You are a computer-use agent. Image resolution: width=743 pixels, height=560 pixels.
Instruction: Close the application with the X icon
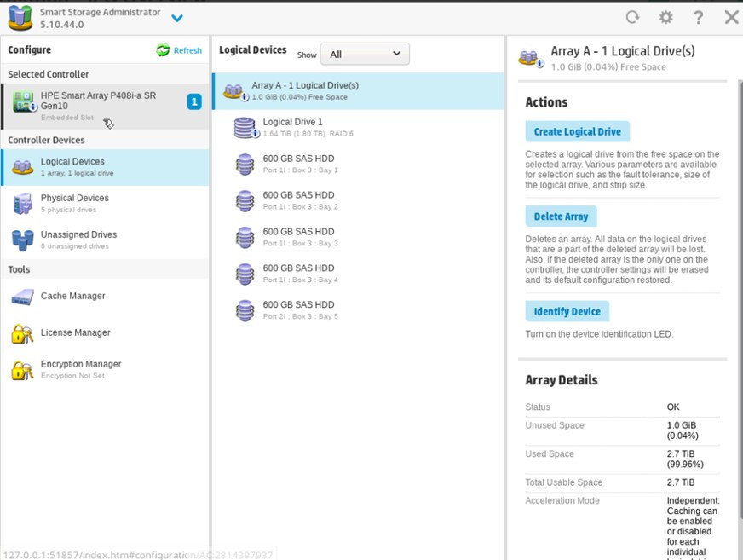click(732, 18)
